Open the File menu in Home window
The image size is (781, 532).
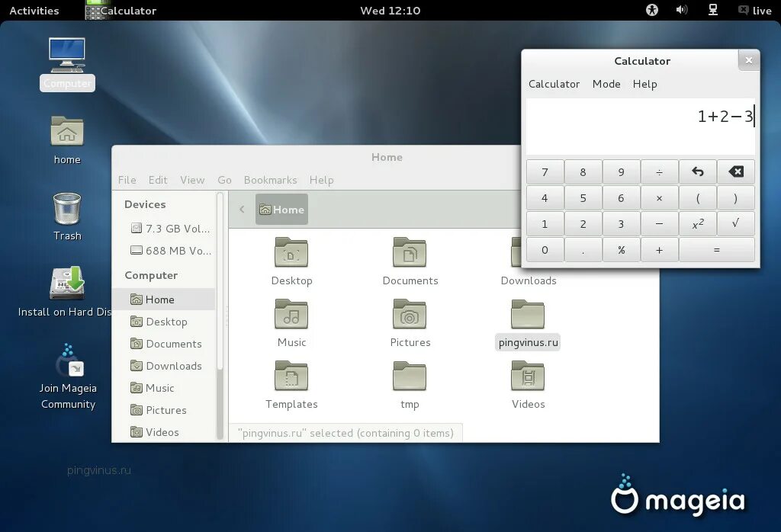tap(127, 180)
